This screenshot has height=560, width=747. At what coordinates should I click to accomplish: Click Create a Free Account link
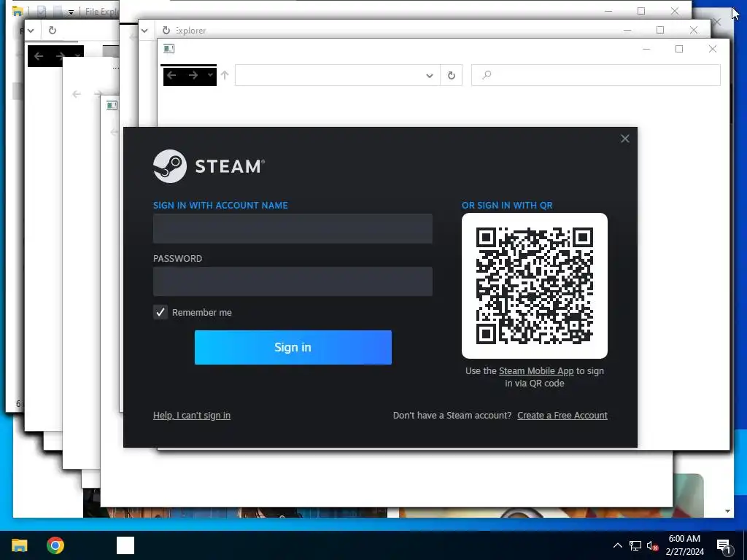point(562,415)
